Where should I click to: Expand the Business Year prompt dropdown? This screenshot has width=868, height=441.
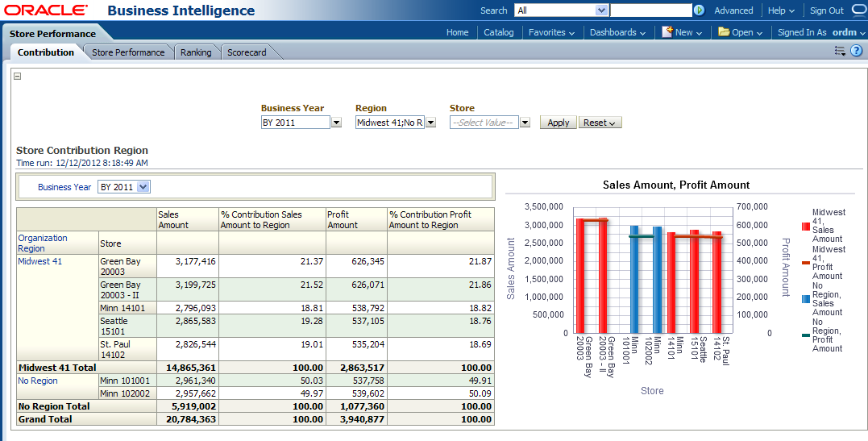point(336,123)
